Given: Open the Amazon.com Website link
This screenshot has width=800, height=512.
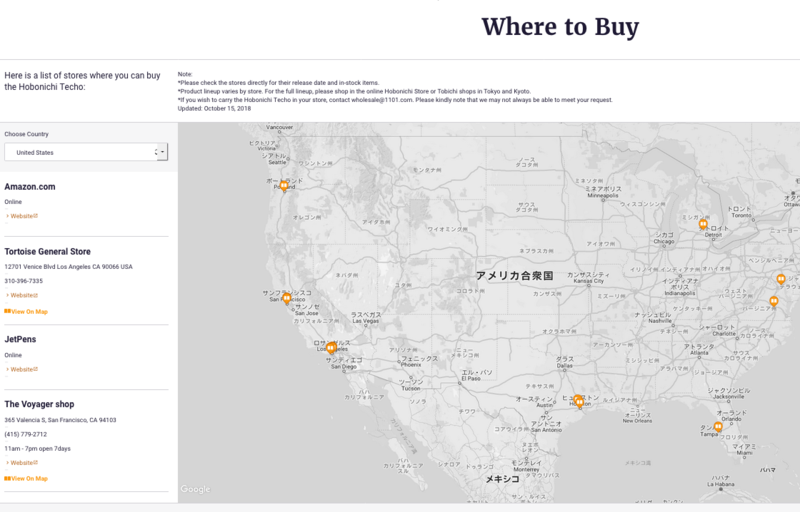Looking at the screenshot, I should [23, 215].
